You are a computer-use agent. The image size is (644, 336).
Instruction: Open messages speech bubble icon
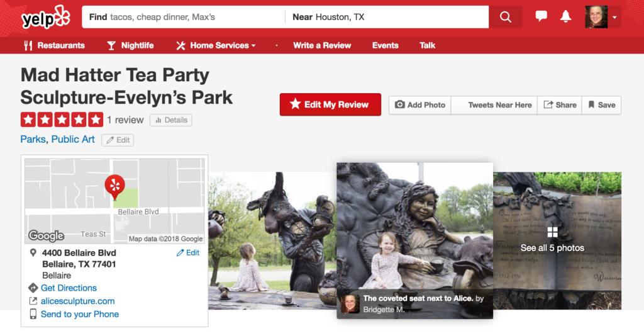coord(541,16)
